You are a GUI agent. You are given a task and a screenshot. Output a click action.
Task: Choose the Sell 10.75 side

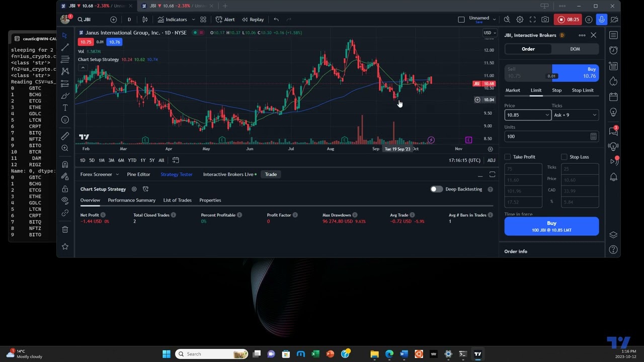click(528, 73)
